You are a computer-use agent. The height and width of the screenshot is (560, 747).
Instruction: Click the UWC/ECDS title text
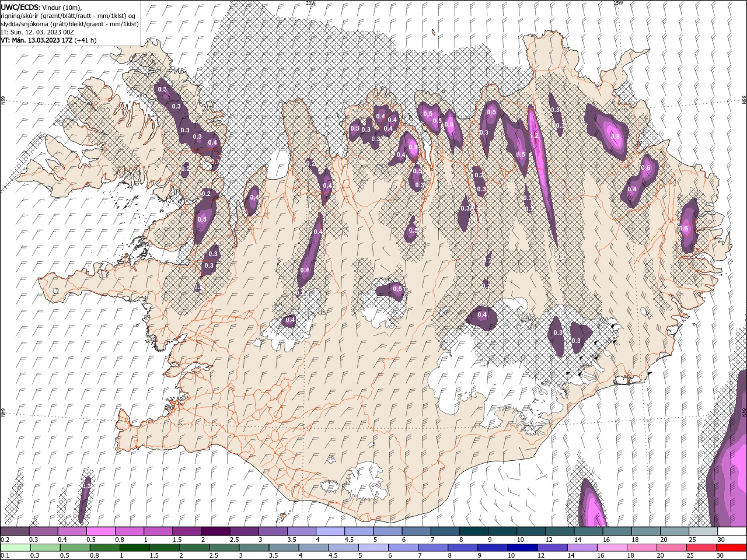tap(20, 7)
